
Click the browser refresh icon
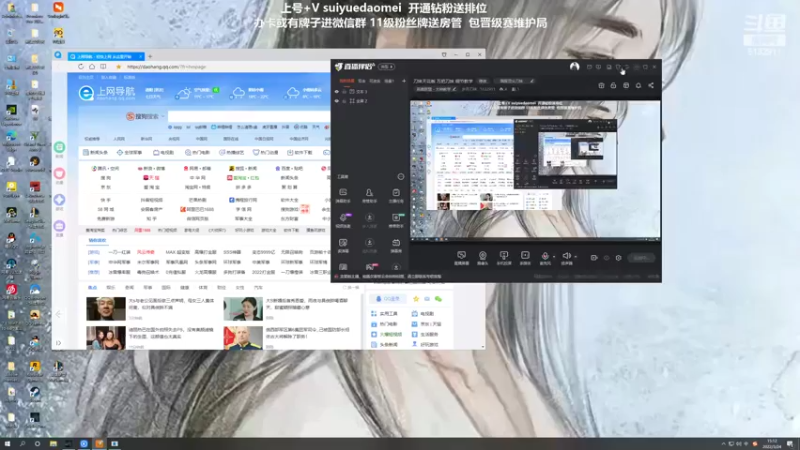(81, 67)
